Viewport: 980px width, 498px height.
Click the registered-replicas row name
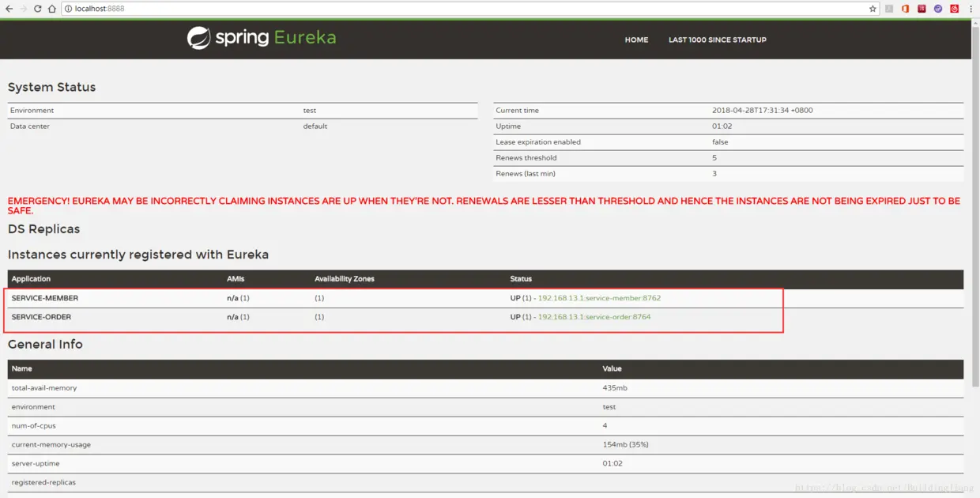click(43, 483)
